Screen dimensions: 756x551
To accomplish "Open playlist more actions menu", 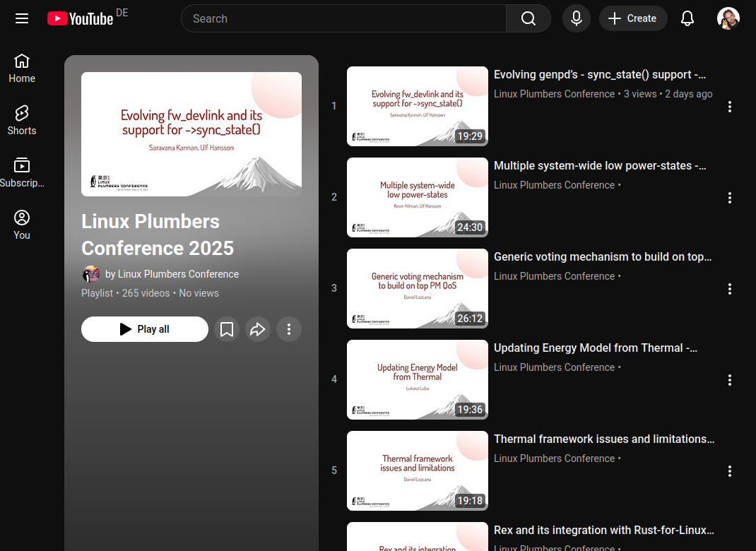I will [289, 329].
